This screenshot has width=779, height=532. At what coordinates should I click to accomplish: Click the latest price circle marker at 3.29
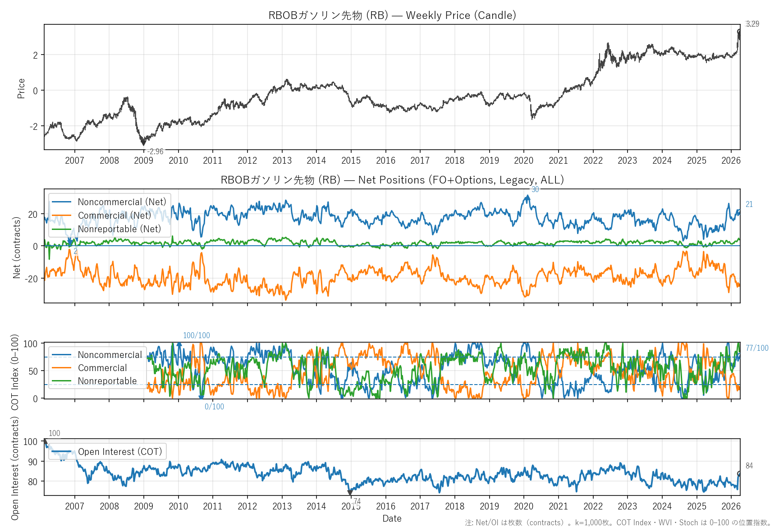click(740, 32)
